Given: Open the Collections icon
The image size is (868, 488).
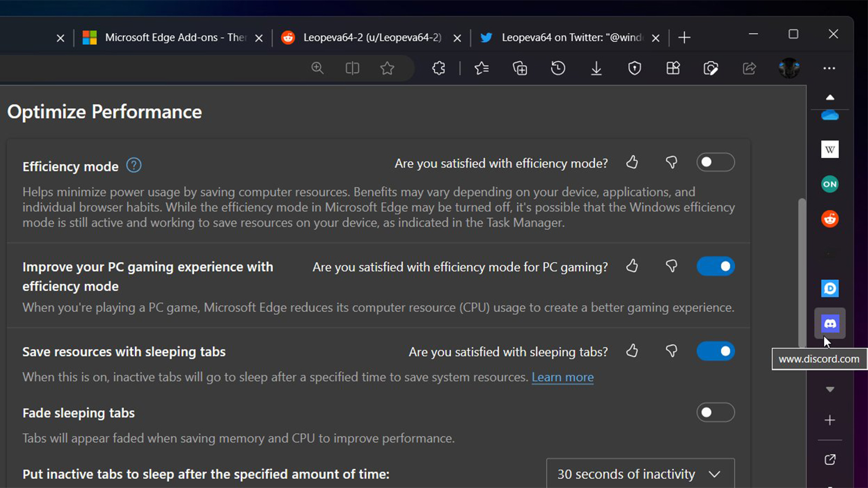Looking at the screenshot, I should (x=520, y=68).
